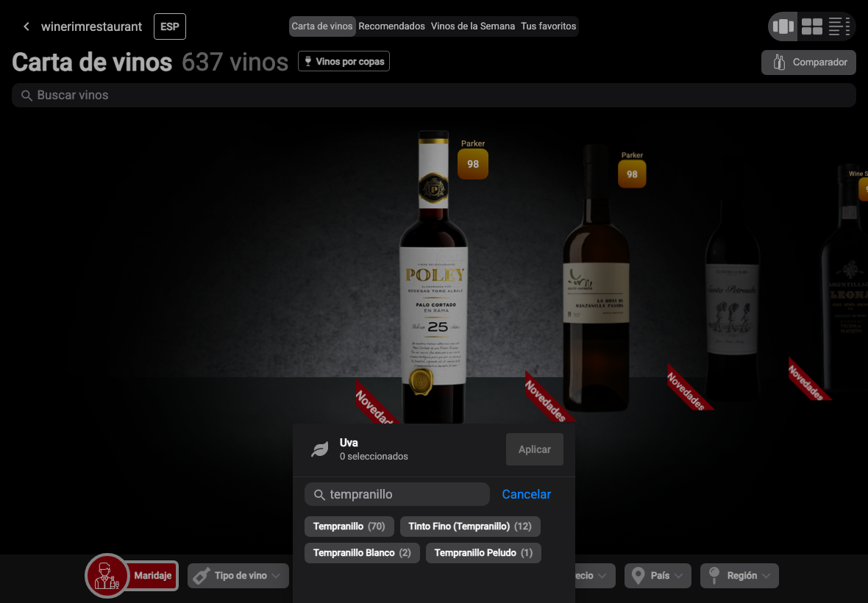
Task: Go back using the left chevron arrow
Action: click(26, 26)
